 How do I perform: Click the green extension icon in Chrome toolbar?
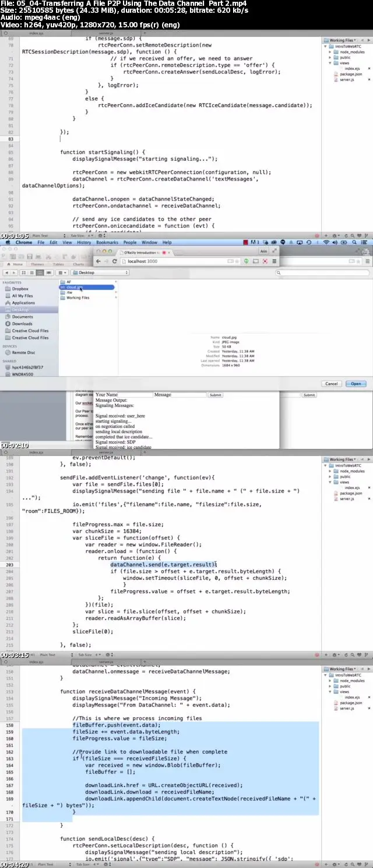point(246,261)
